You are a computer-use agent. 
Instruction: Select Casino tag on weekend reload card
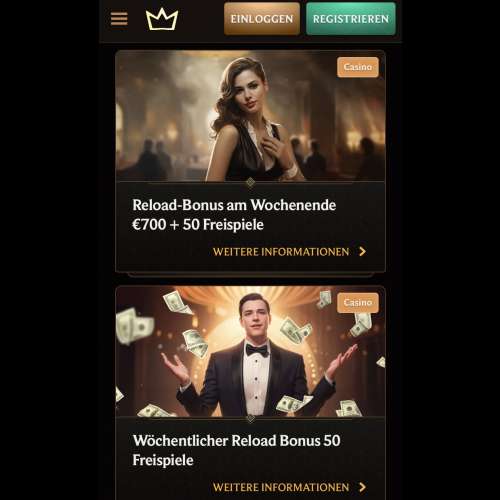pyautogui.click(x=358, y=67)
